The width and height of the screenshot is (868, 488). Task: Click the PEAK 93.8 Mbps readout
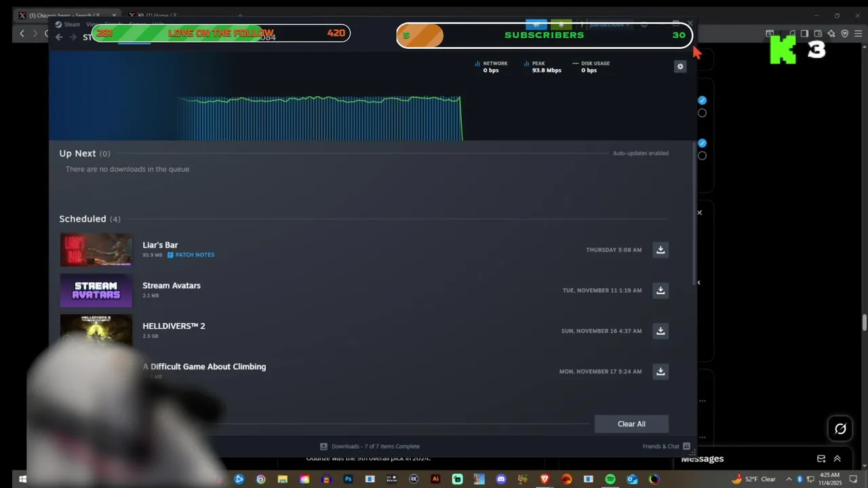point(542,66)
